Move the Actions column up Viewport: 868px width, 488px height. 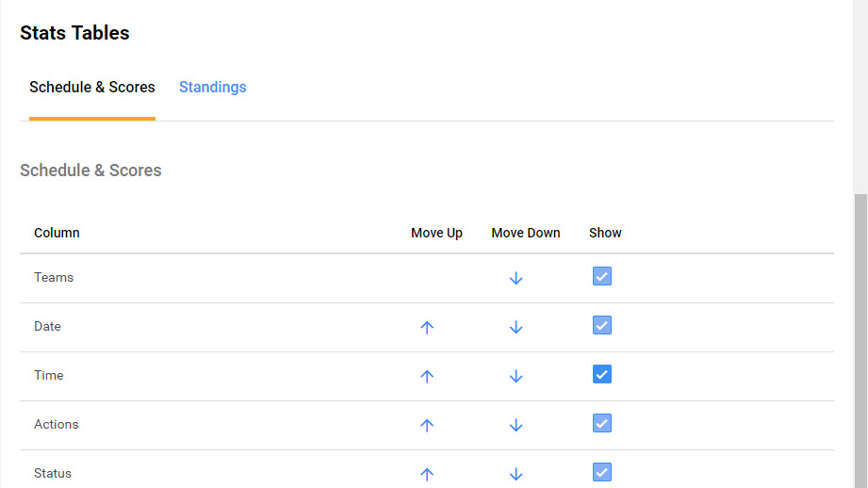click(427, 425)
